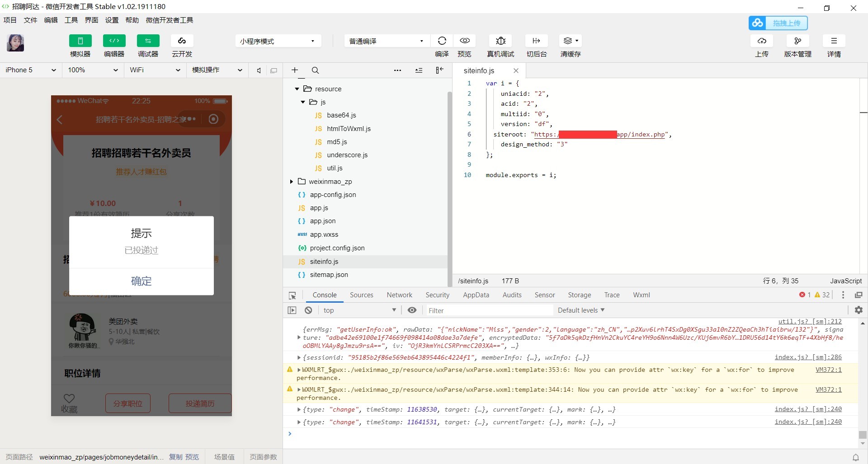The width and height of the screenshot is (868, 464).
Task: Open the iPhone 5 device dropdown
Action: coord(31,70)
